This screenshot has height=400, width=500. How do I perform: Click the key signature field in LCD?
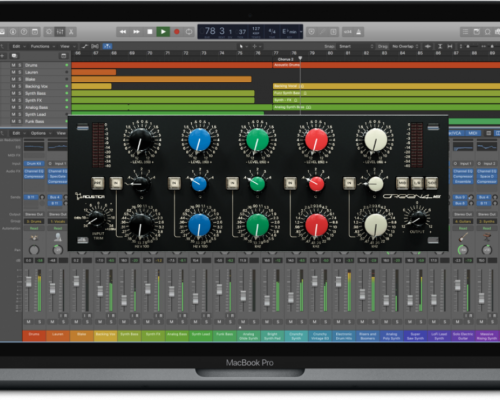(x=289, y=32)
